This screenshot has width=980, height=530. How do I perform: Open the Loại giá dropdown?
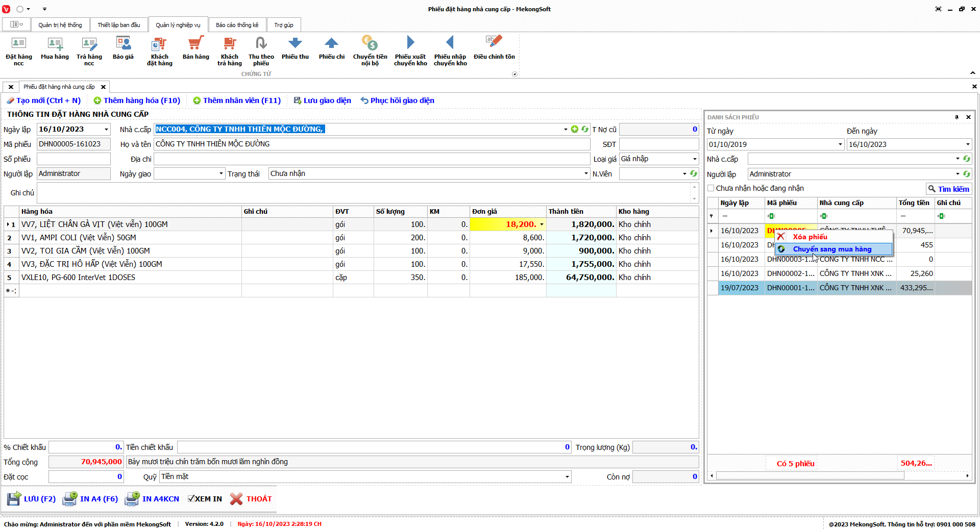(x=694, y=159)
